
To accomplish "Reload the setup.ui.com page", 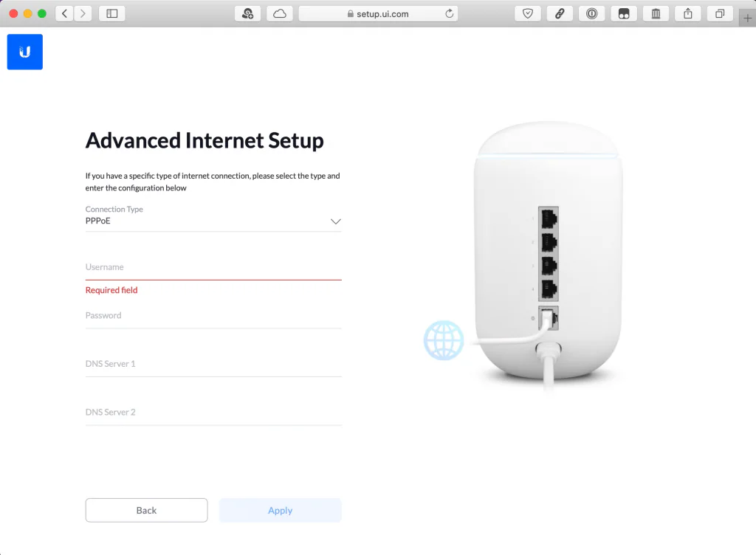I will coord(450,13).
